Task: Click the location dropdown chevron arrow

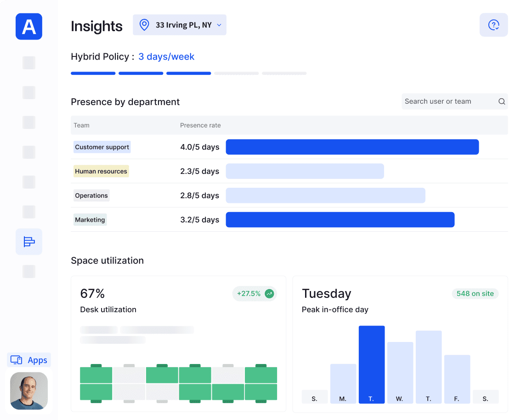Action: click(219, 25)
